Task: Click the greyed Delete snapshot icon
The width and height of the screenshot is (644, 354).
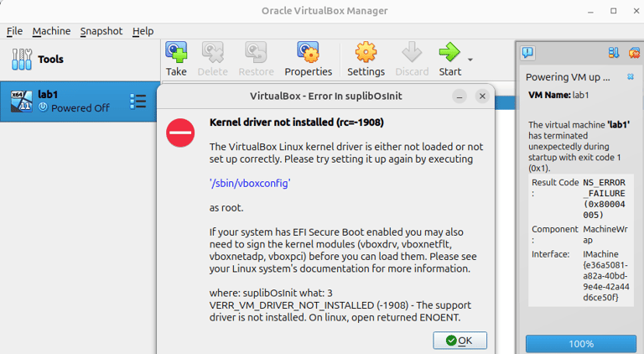Action: tap(212, 52)
